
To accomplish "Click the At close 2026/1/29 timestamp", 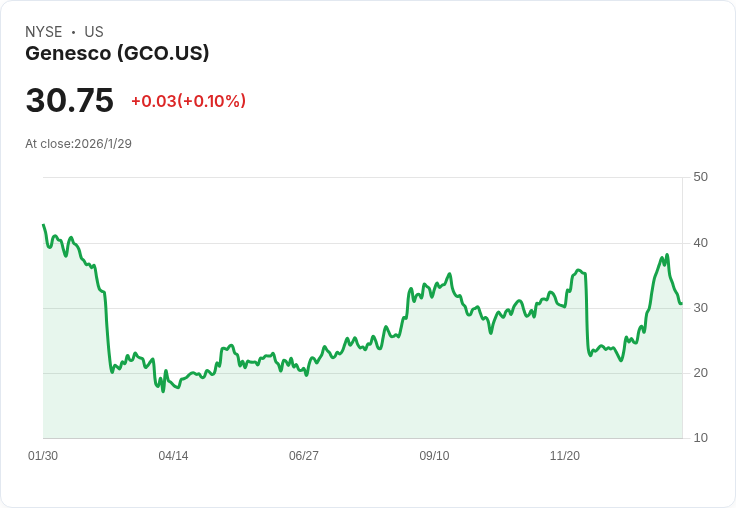I will [x=78, y=143].
